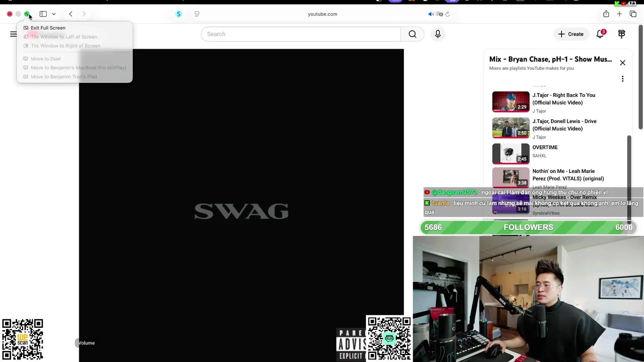
Task: Choose Tile Window to Right of Screen
Action: 65,46
